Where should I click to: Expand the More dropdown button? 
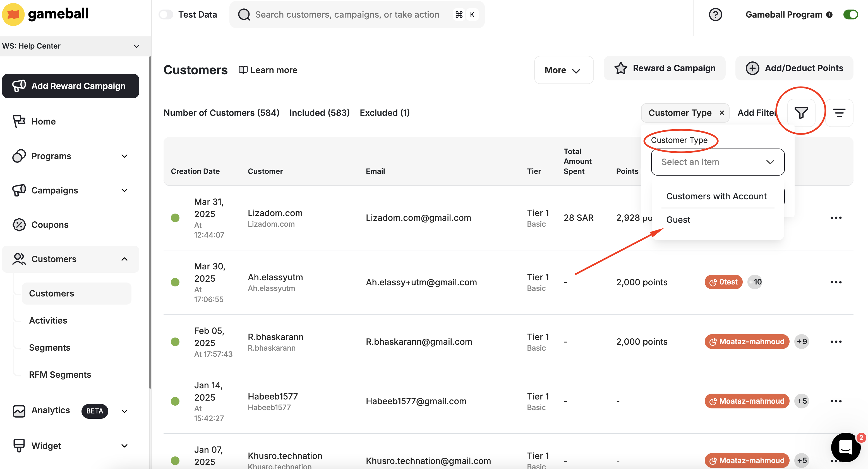564,70
